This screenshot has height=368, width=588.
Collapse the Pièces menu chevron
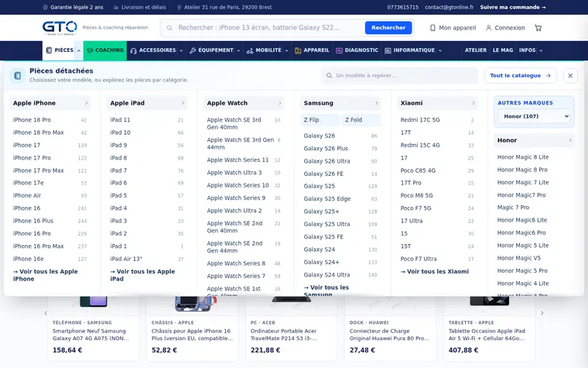pyautogui.click(x=79, y=50)
